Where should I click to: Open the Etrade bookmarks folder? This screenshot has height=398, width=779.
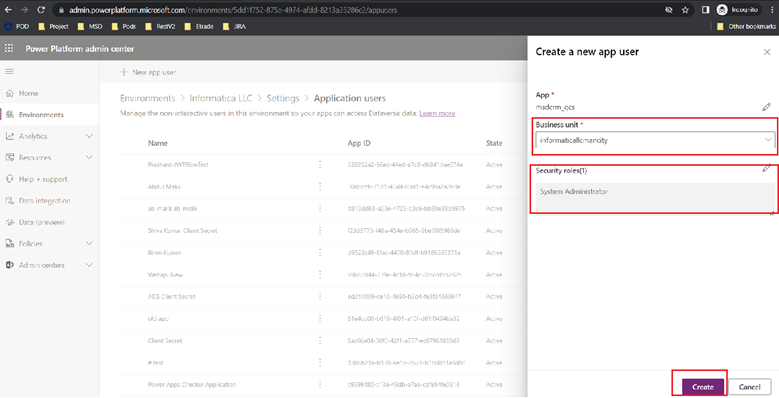coord(199,26)
